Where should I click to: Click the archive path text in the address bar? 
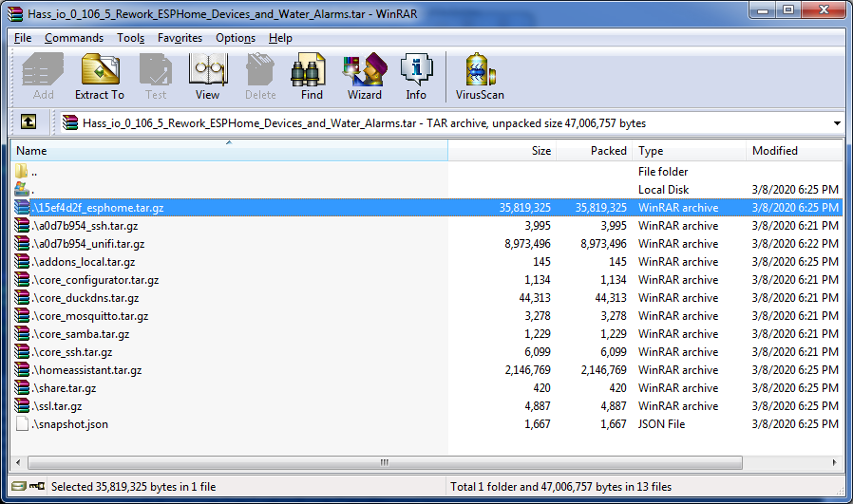point(364,123)
